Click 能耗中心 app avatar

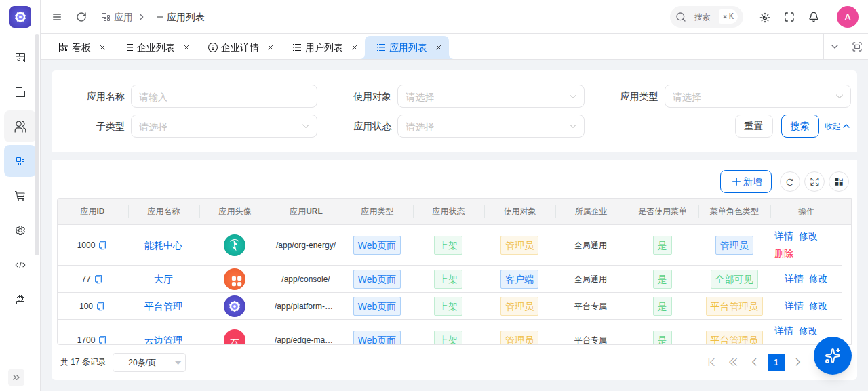[235, 245]
